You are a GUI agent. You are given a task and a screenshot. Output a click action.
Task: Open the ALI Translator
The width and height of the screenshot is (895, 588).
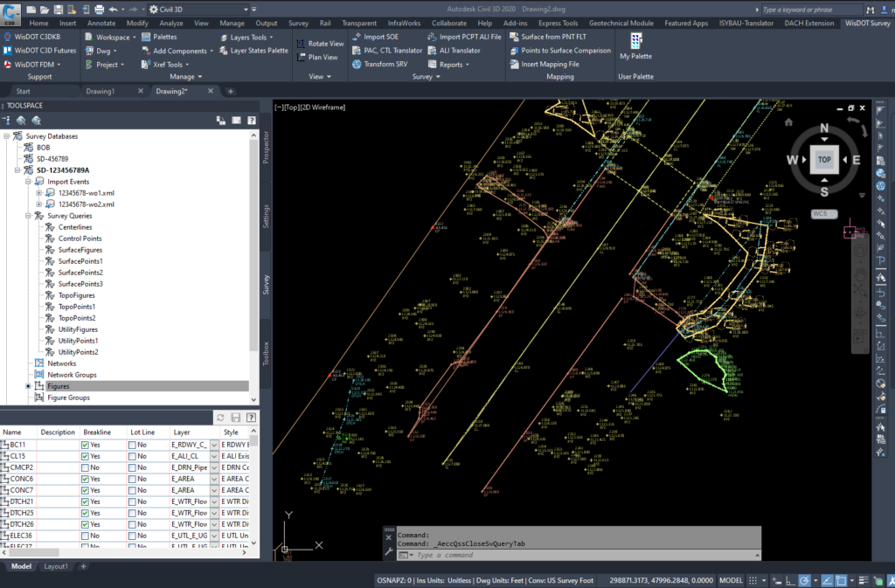(454, 50)
